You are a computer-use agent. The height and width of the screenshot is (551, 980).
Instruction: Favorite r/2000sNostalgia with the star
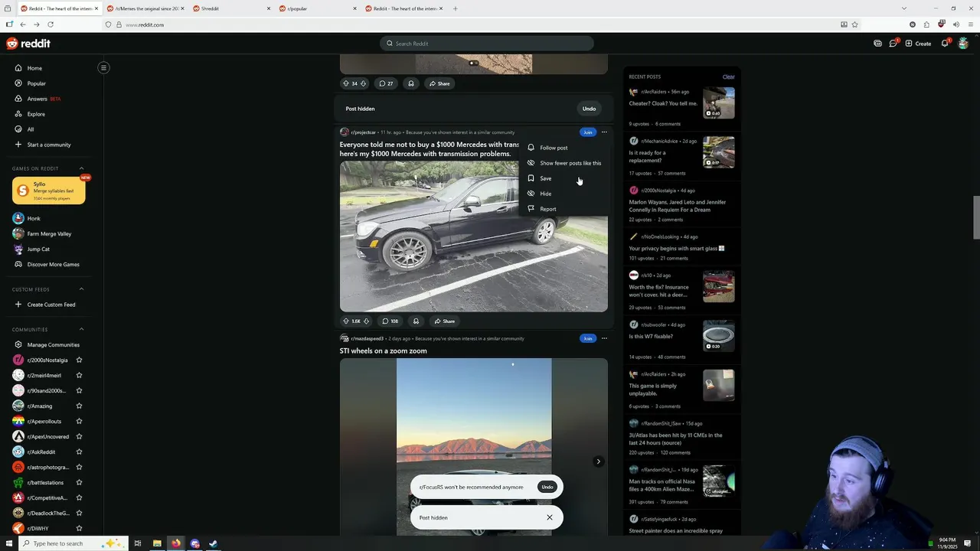pos(79,360)
